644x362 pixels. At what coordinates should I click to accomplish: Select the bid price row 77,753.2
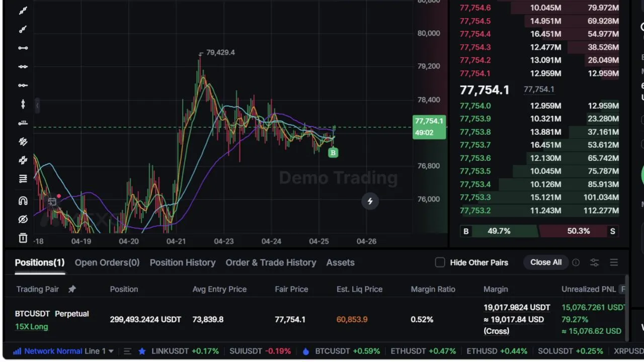point(539,210)
